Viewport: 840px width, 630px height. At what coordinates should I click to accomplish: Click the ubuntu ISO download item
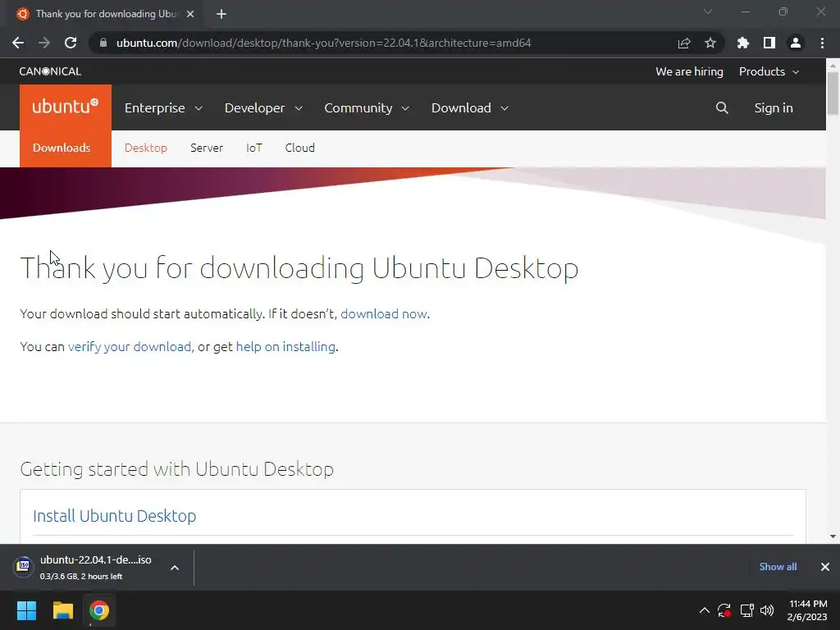95,568
